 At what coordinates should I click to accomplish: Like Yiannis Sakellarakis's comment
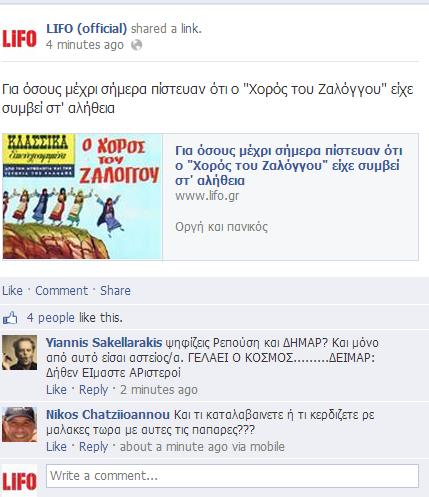click(x=56, y=390)
